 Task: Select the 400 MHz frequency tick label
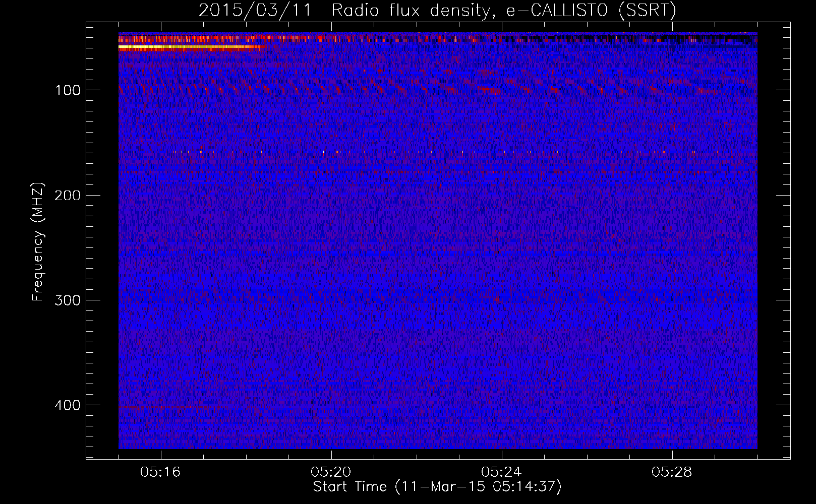click(x=68, y=405)
